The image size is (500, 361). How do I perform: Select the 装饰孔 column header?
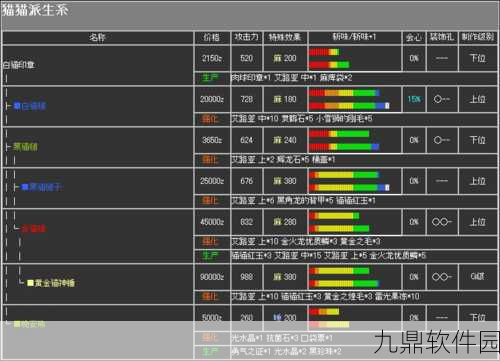click(x=442, y=37)
